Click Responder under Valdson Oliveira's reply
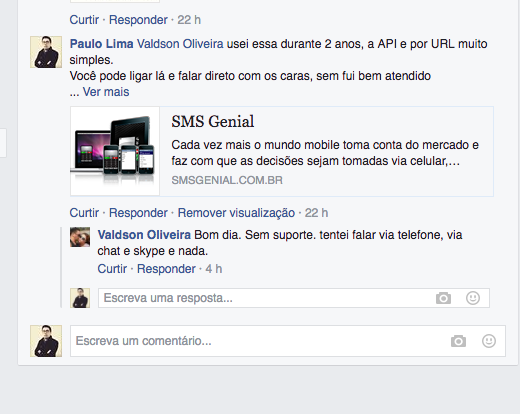This screenshot has width=520, height=414. coord(166,269)
